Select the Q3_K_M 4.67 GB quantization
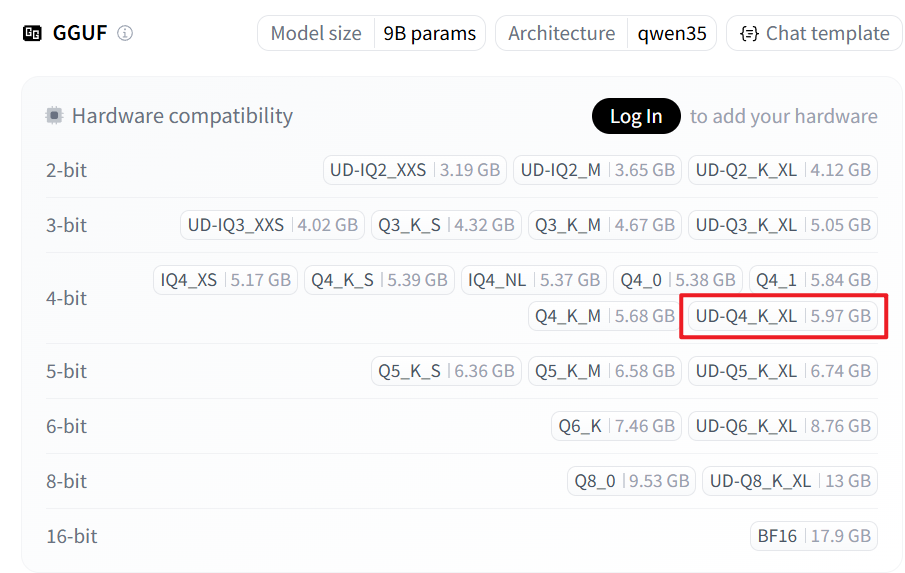The image size is (905, 573). [x=604, y=225]
